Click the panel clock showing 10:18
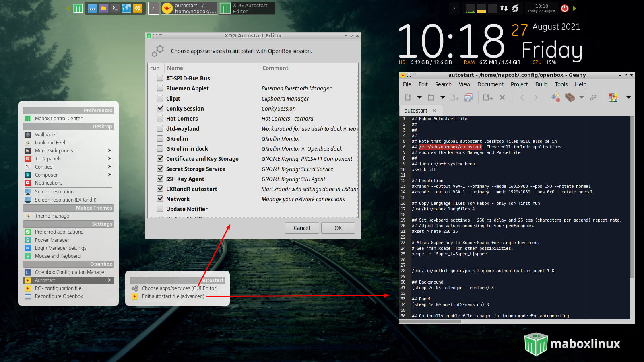This screenshot has height=362, width=644. (x=541, y=8)
